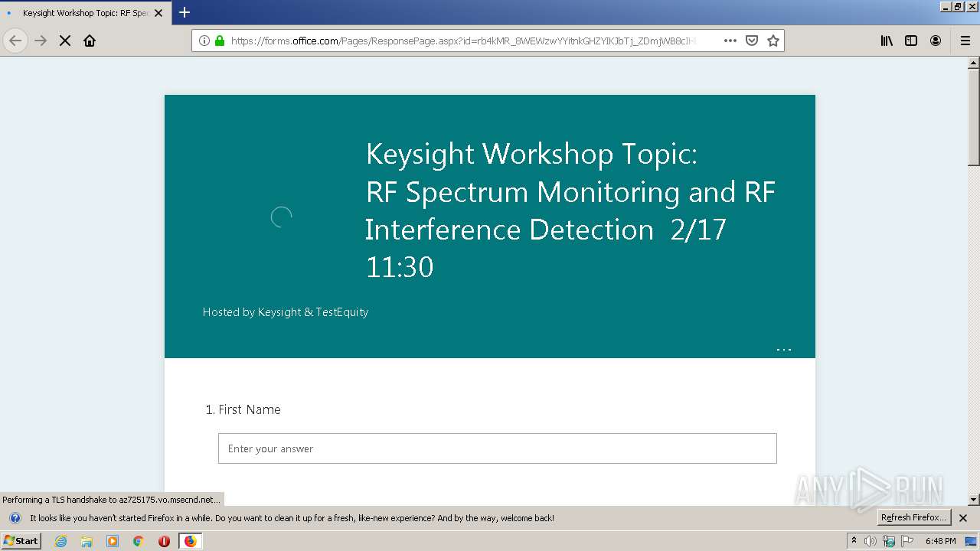This screenshot has height=551, width=980.
Task: Open File Explorer from taskbar
Action: pyautogui.click(x=87, y=541)
